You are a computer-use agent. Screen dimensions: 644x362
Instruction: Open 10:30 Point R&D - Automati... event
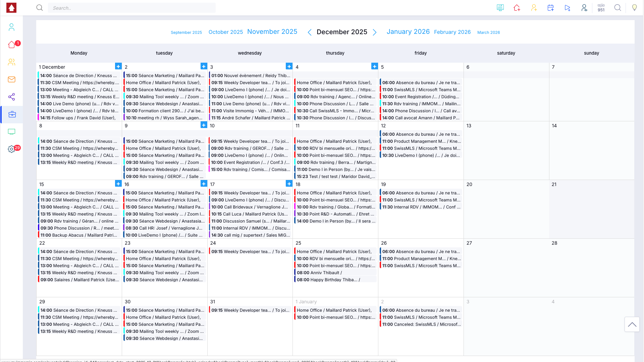[x=336, y=214]
